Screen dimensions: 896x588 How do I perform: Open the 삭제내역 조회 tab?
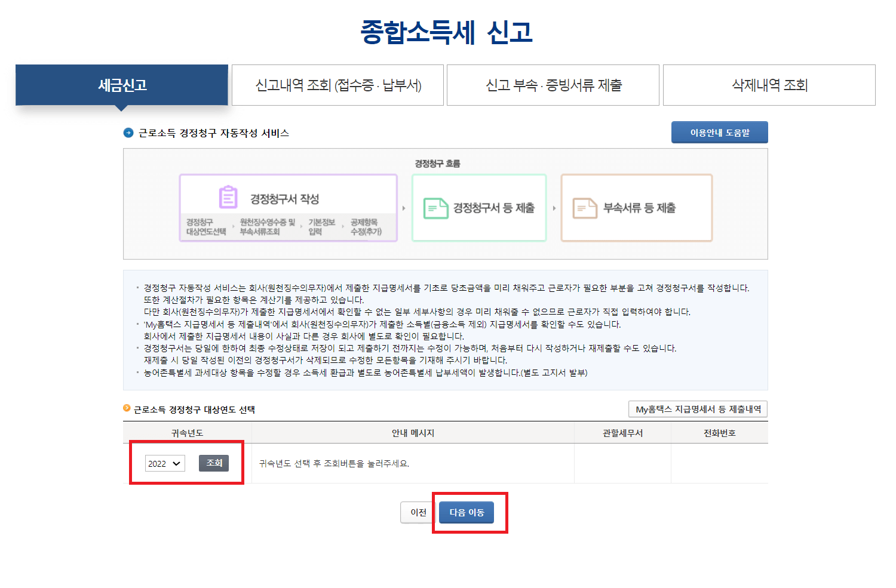point(769,85)
